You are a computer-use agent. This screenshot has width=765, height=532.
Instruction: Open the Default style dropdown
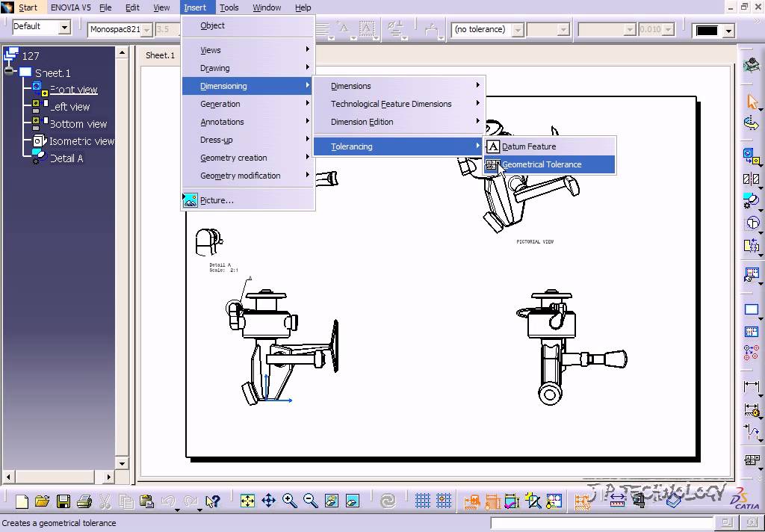click(64, 27)
